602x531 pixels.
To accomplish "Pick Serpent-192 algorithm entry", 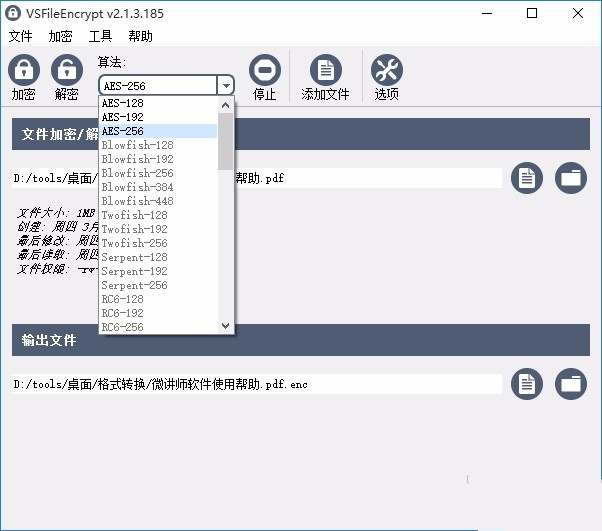I will (x=158, y=271).
